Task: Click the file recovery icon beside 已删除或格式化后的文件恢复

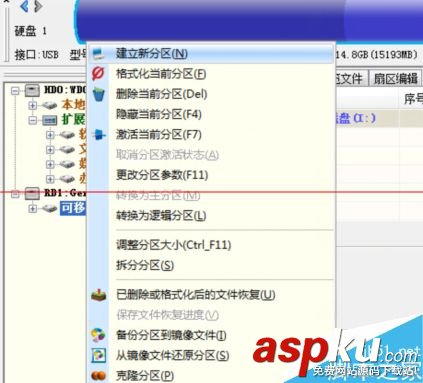Action: click(x=99, y=295)
